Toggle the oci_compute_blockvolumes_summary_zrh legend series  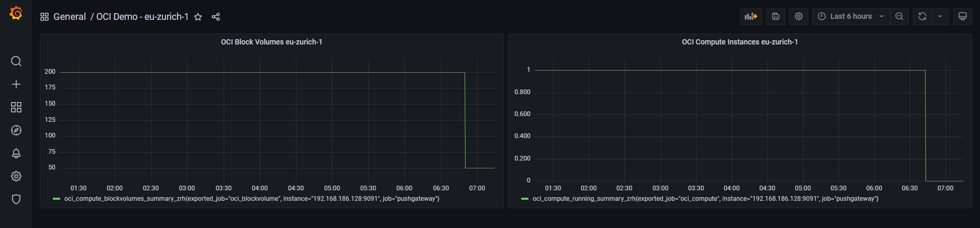251,199
